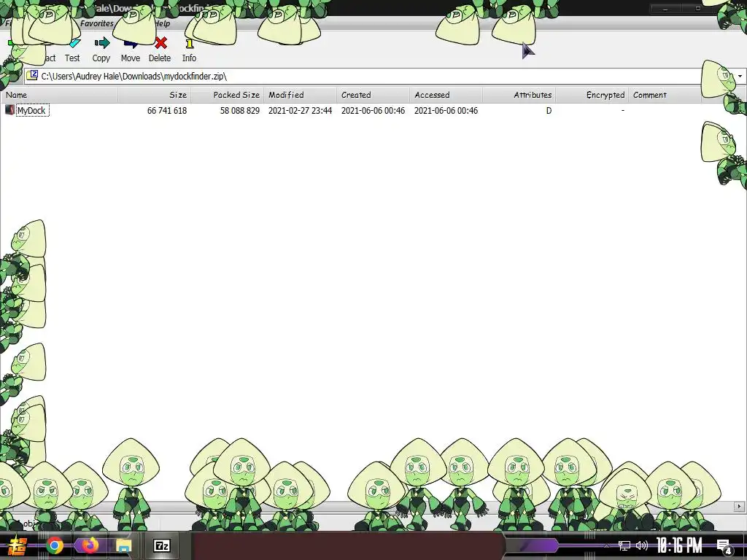Sort by the Name column header
The height and width of the screenshot is (560, 747).
pyautogui.click(x=59, y=95)
